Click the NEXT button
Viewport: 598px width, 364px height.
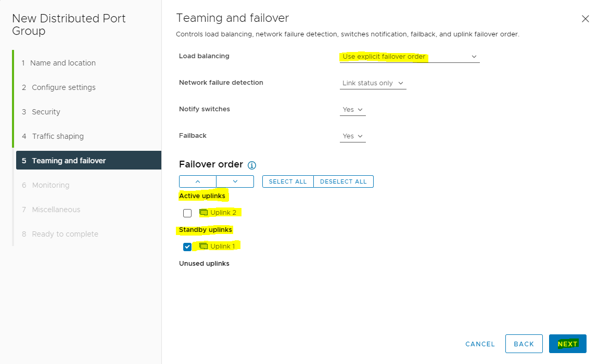[567, 344]
